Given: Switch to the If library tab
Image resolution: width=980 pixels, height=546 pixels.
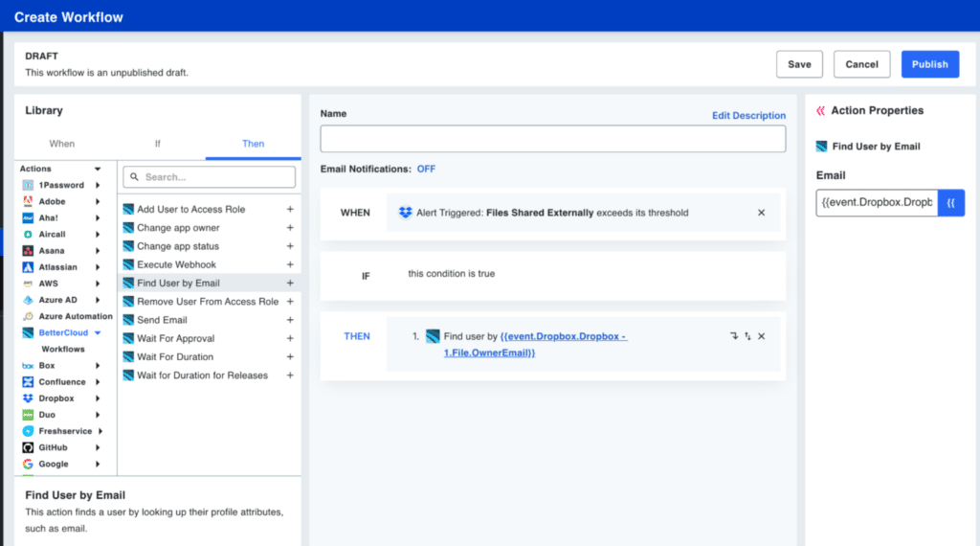Looking at the screenshot, I should 158,144.
